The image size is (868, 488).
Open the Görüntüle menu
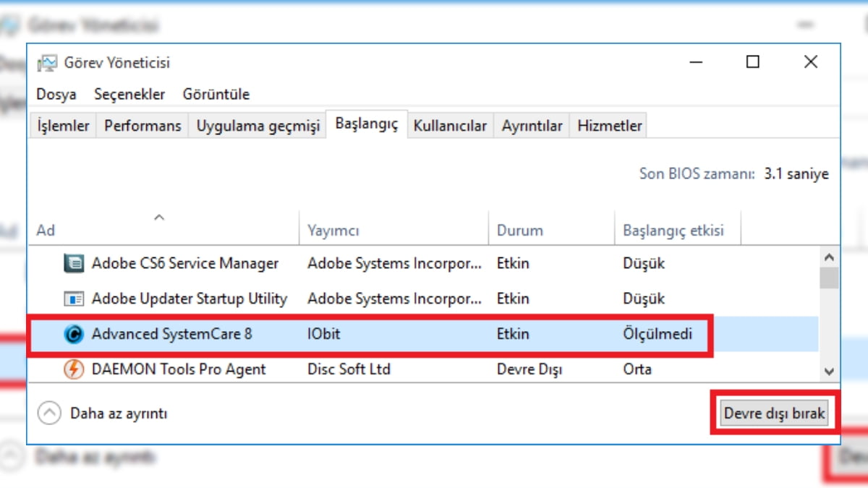pyautogui.click(x=216, y=94)
